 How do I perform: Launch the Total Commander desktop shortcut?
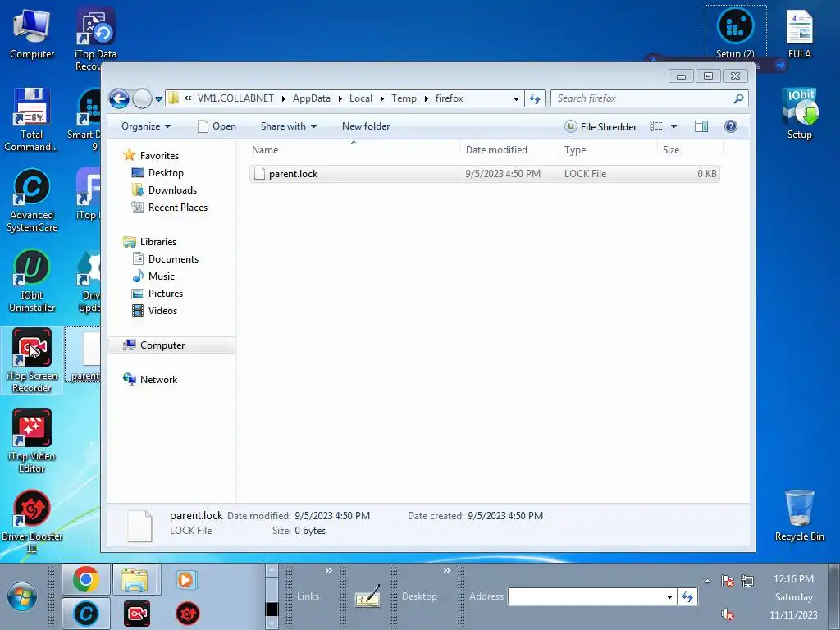click(x=31, y=120)
